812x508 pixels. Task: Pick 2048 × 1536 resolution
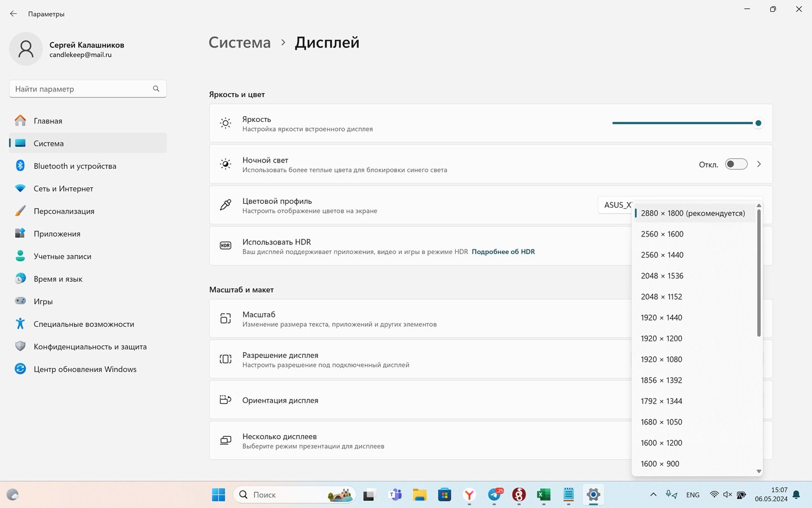[695, 276]
